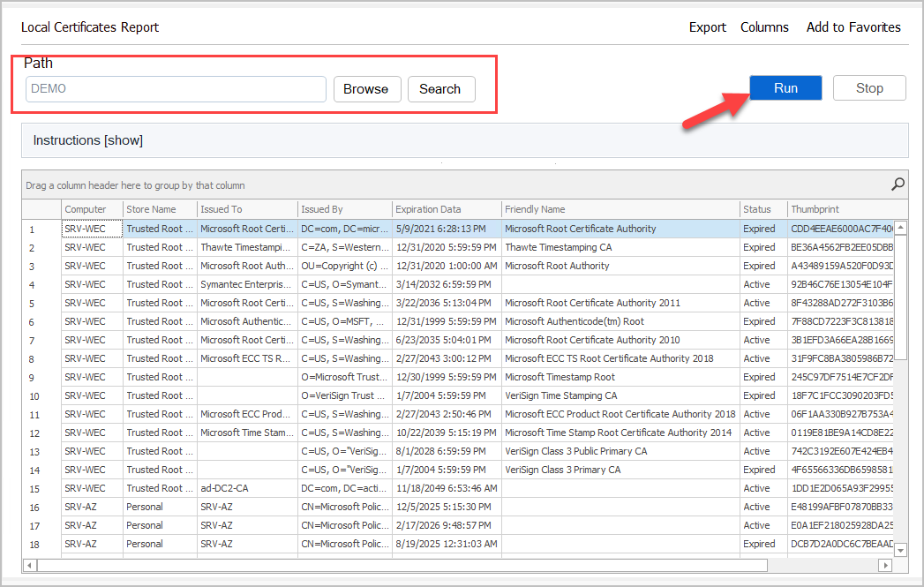The height and width of the screenshot is (587, 924).
Task: Click the blue Run button
Action: (x=785, y=88)
